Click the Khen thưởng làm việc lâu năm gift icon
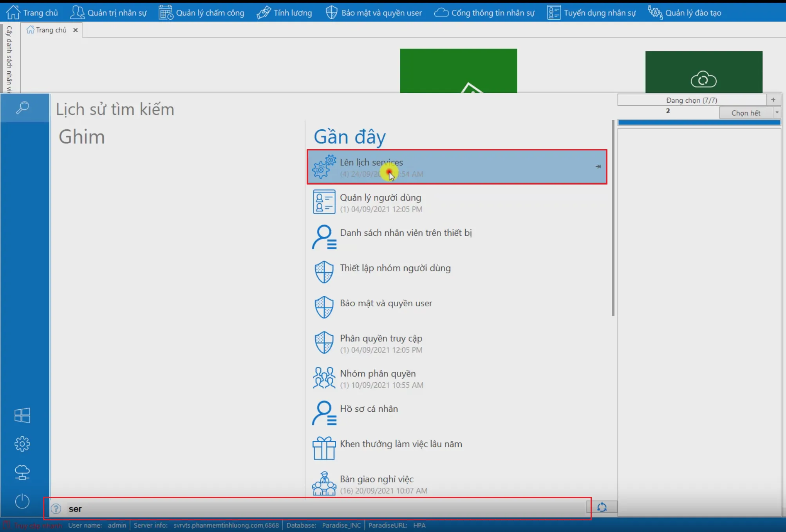 pyautogui.click(x=324, y=448)
